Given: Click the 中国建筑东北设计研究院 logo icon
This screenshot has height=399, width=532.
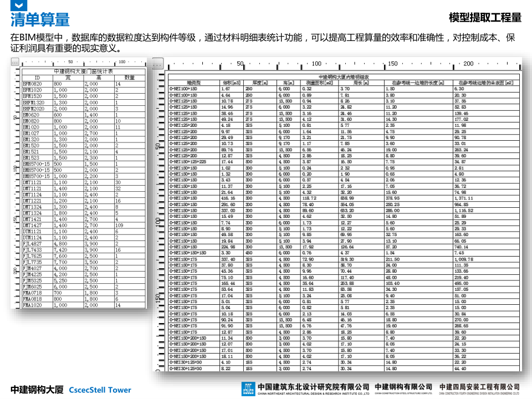Looking at the screenshot, I should 248,389.
